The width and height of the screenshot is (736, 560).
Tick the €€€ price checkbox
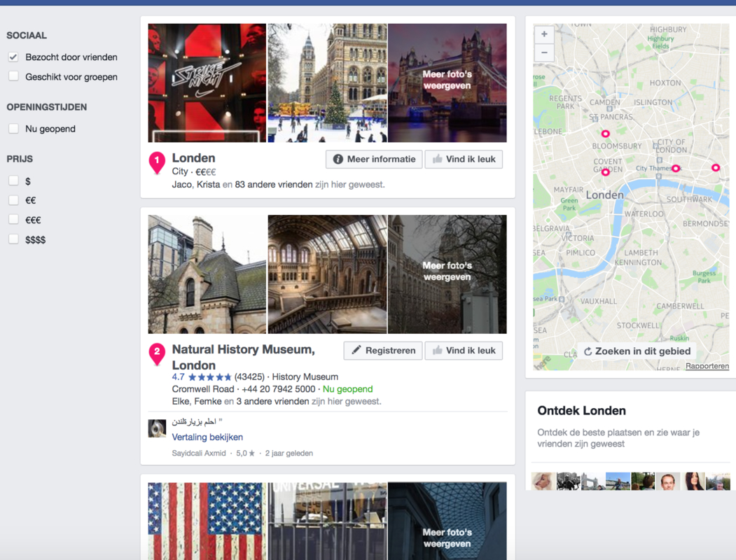click(x=13, y=220)
